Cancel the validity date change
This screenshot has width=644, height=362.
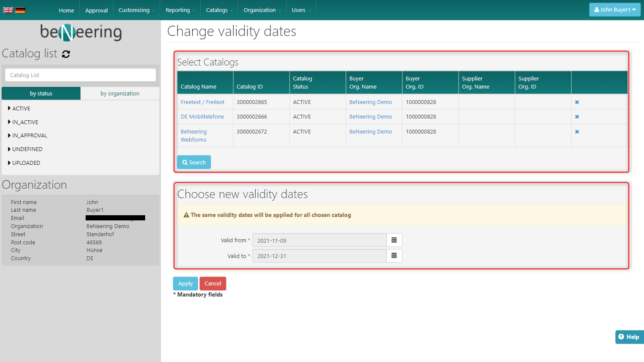(x=213, y=284)
